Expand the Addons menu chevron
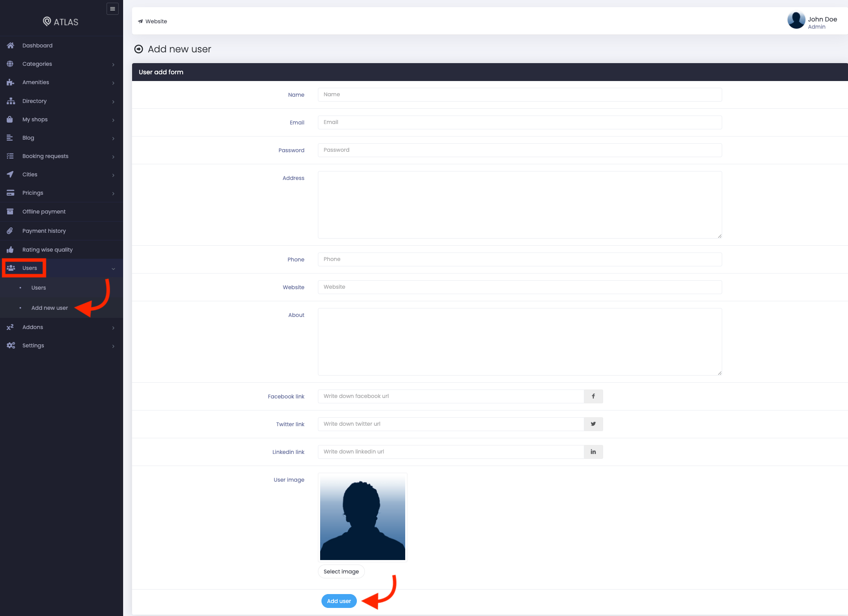The height and width of the screenshot is (616, 848). coord(113,328)
